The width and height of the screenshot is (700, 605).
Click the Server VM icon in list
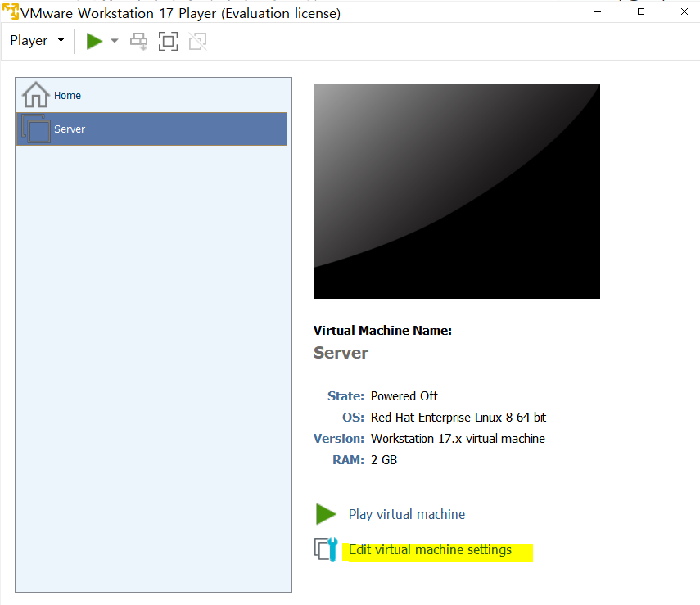(36, 129)
